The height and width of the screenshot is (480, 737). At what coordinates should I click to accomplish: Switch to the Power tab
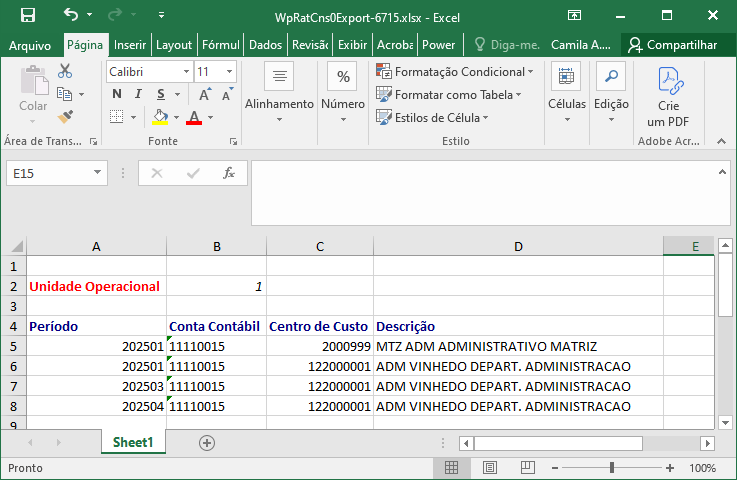(x=439, y=45)
